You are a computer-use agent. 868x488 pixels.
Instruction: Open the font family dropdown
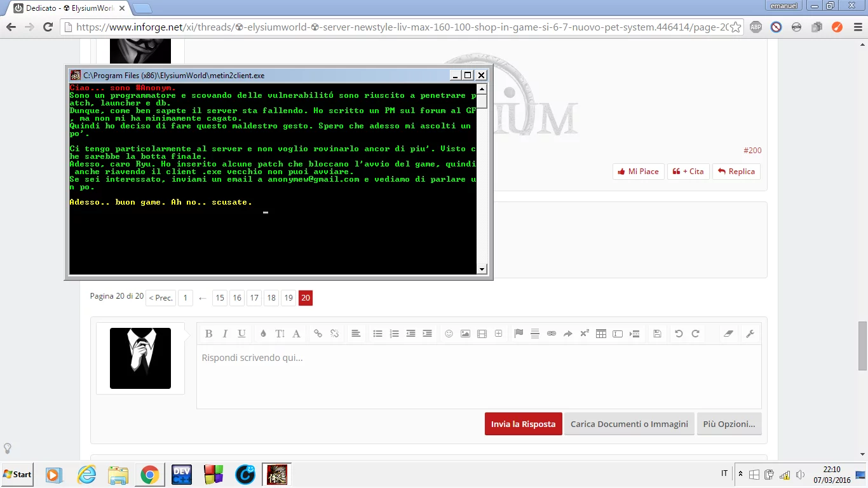[x=296, y=334]
